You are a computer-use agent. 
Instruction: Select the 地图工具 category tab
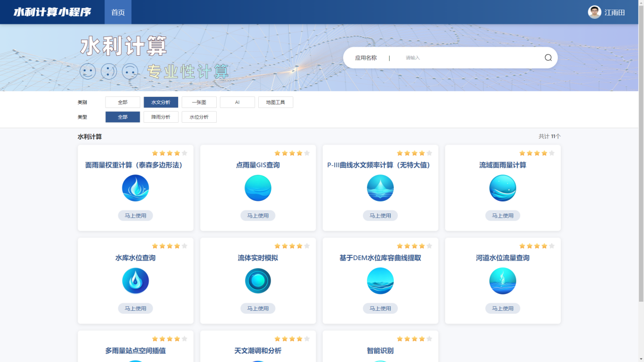[x=276, y=102]
